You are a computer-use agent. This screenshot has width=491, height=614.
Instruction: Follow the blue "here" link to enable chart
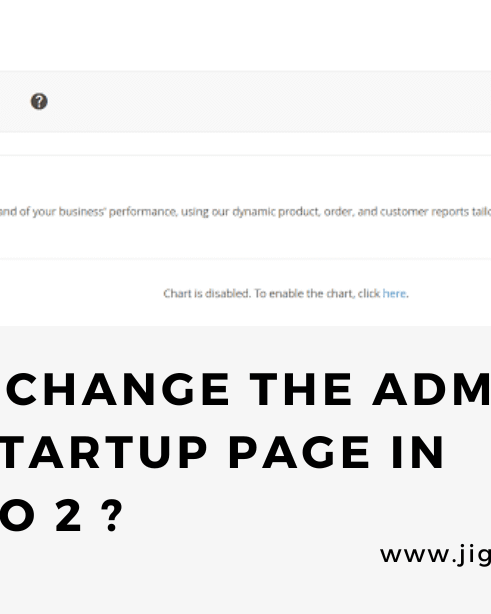click(394, 293)
